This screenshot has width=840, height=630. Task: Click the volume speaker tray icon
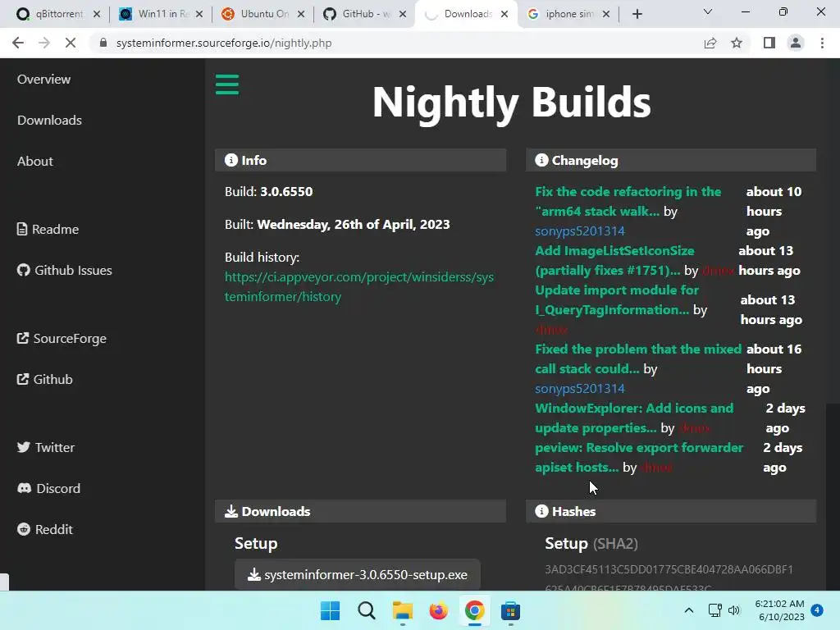(x=734, y=610)
